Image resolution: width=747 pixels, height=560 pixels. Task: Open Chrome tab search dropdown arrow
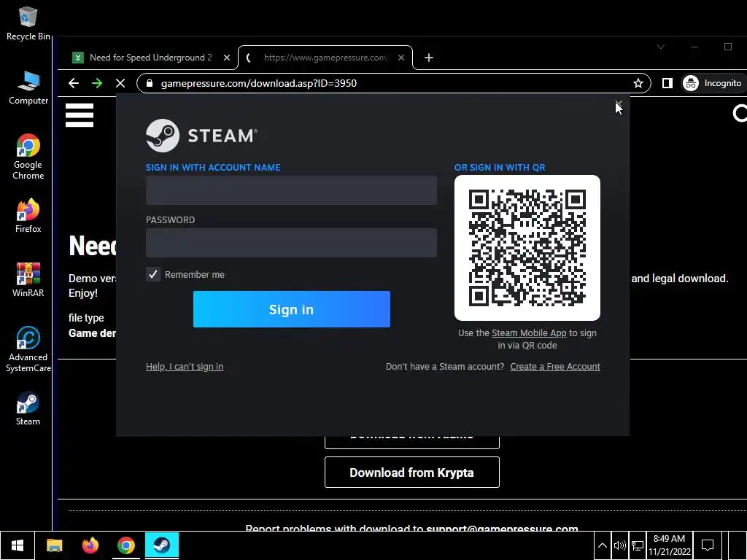click(x=661, y=47)
